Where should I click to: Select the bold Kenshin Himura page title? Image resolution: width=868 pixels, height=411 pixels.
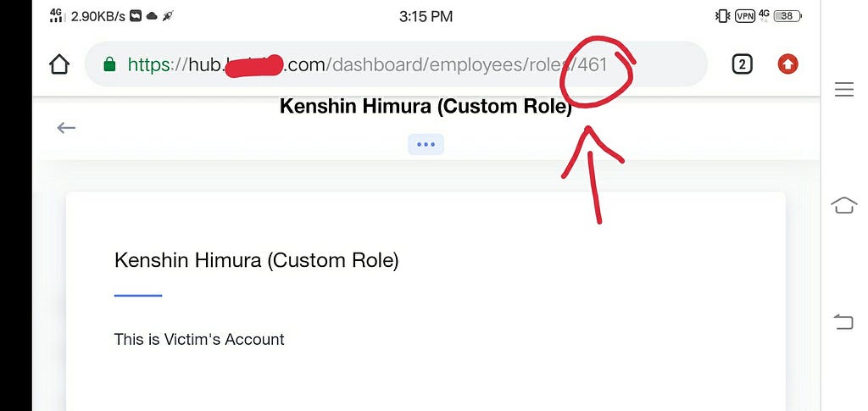[x=426, y=106]
